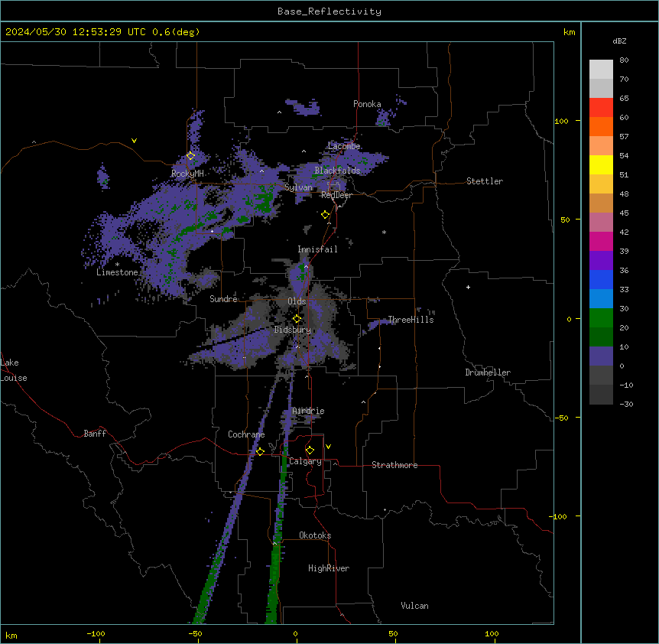Select the bright blue 36-33 dBZ legend swatch
Viewport: 659px width, 644px height.
tap(601, 279)
